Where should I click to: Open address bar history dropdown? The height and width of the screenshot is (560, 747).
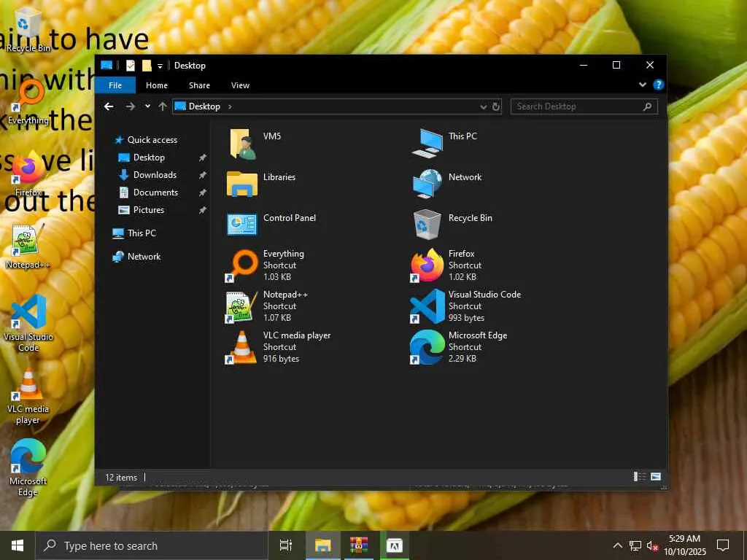484,106
